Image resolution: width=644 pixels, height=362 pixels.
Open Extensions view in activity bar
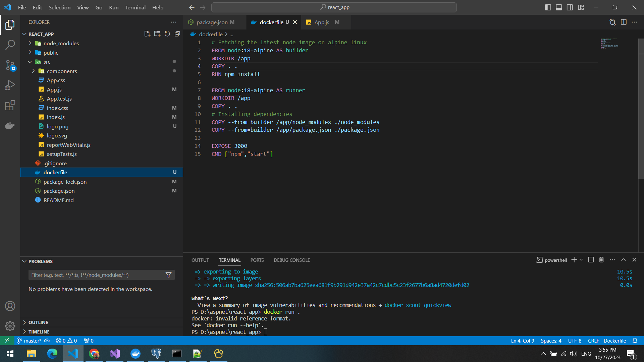10,105
